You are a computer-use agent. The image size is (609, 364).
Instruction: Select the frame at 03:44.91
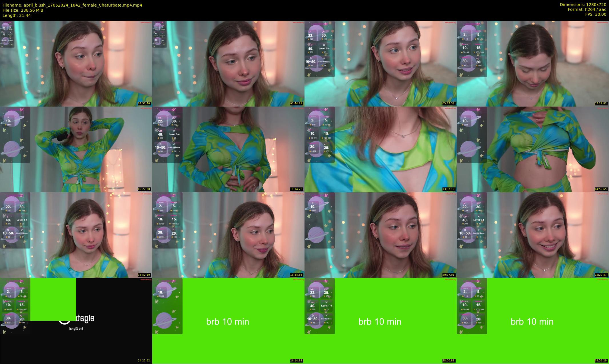coord(228,63)
